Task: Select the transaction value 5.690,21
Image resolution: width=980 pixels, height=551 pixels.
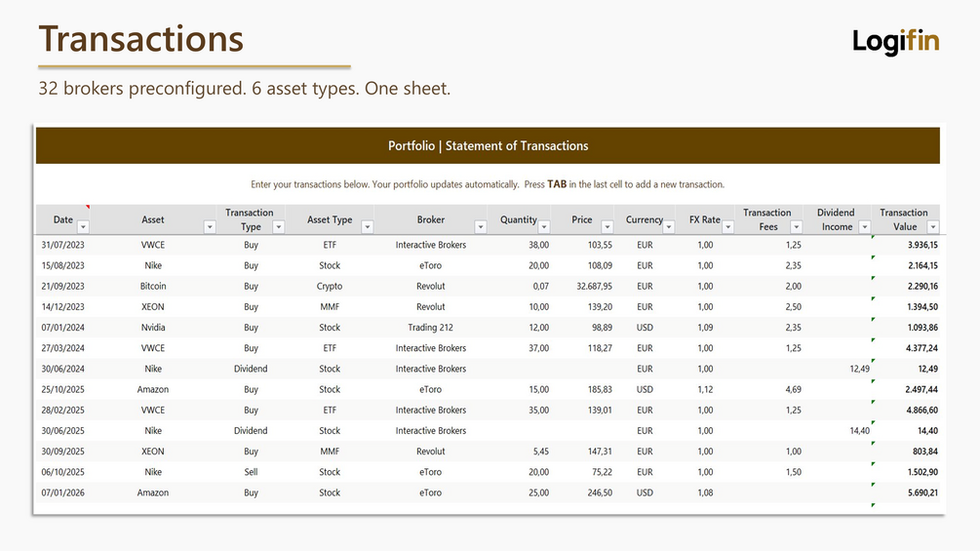Action: click(922, 492)
